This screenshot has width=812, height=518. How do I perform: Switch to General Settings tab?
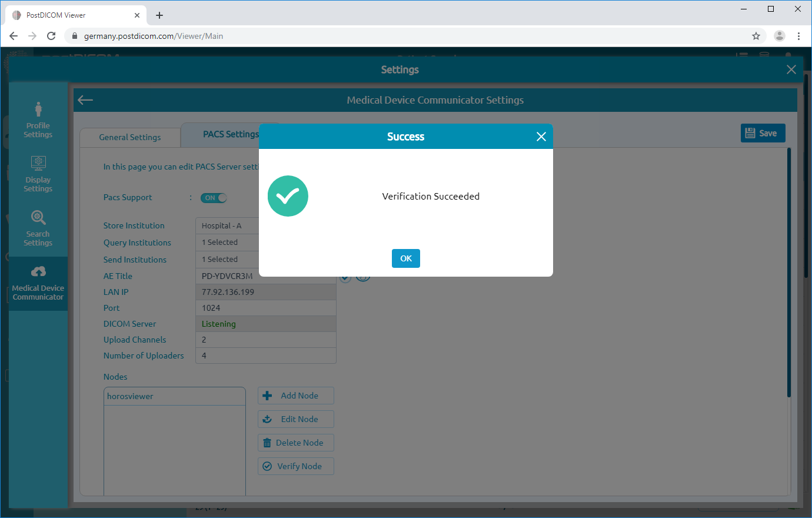(x=130, y=137)
